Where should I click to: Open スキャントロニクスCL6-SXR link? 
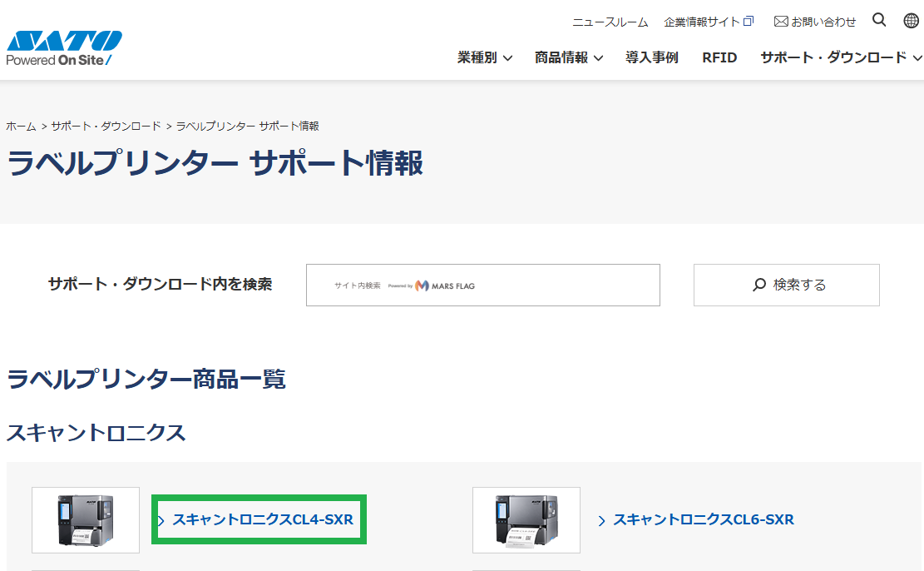click(704, 519)
